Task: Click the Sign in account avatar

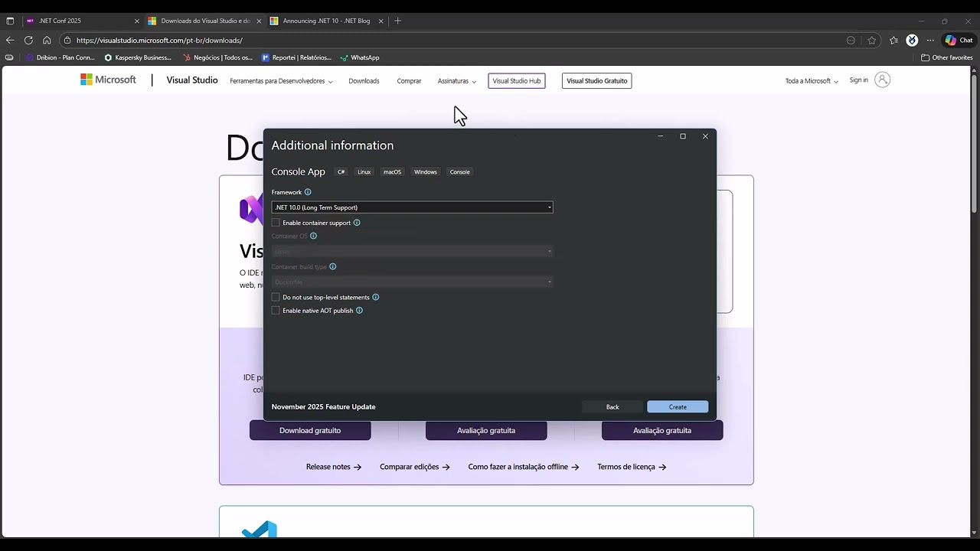Action: tap(882, 80)
